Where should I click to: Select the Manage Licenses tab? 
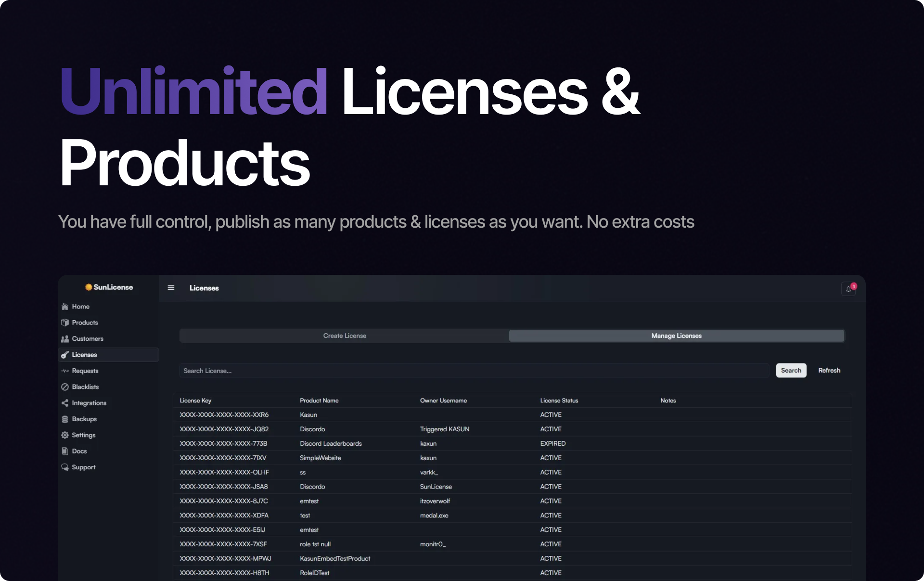[x=676, y=336]
